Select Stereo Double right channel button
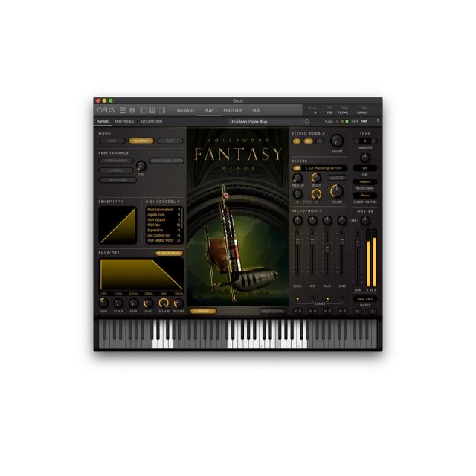Image resolution: width=476 pixels, height=476 pixels. (319, 141)
